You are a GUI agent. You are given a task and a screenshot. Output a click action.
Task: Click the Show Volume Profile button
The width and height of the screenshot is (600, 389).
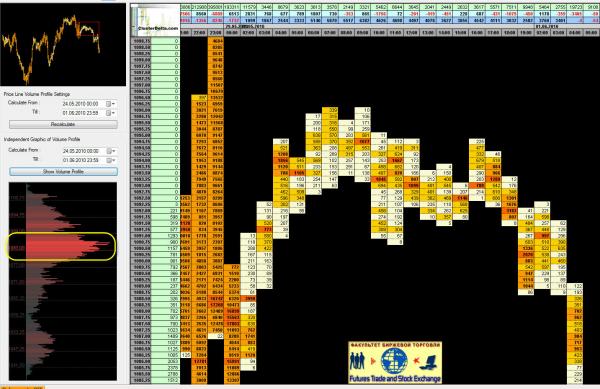click(63, 172)
